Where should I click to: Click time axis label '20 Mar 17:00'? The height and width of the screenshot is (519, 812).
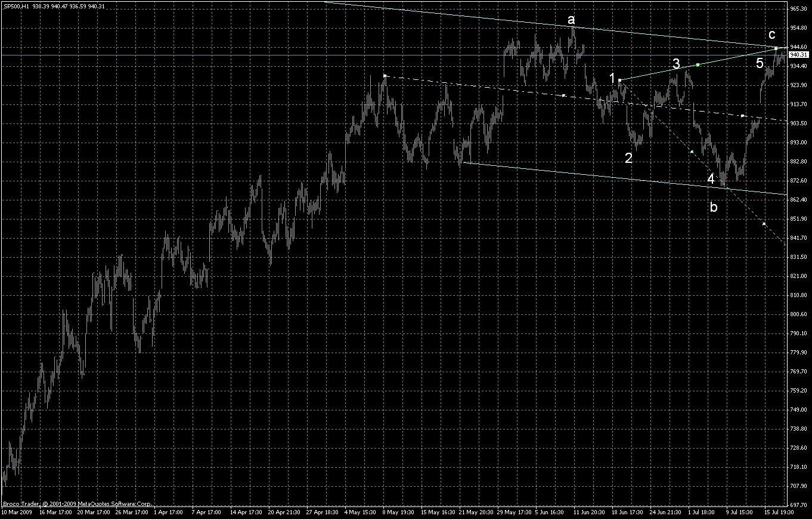pyautogui.click(x=94, y=512)
